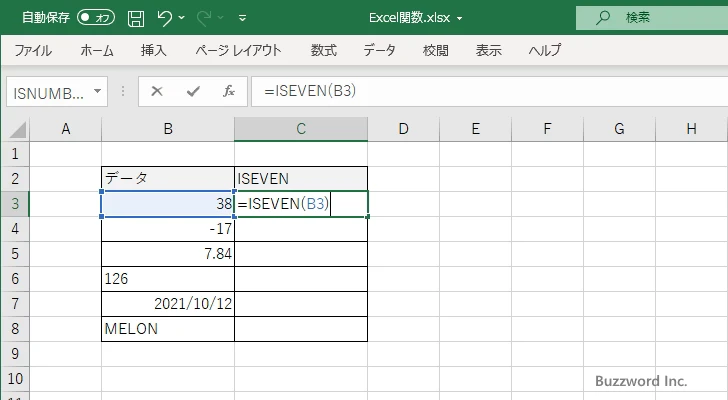728x400 pixels.
Task: Click the Undo arrow icon
Action: 164,18
